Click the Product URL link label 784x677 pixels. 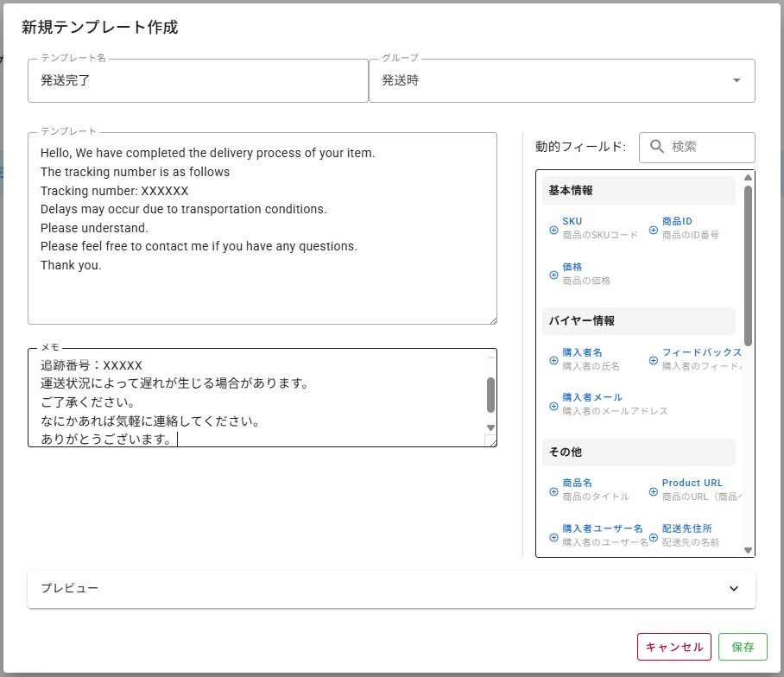point(693,482)
